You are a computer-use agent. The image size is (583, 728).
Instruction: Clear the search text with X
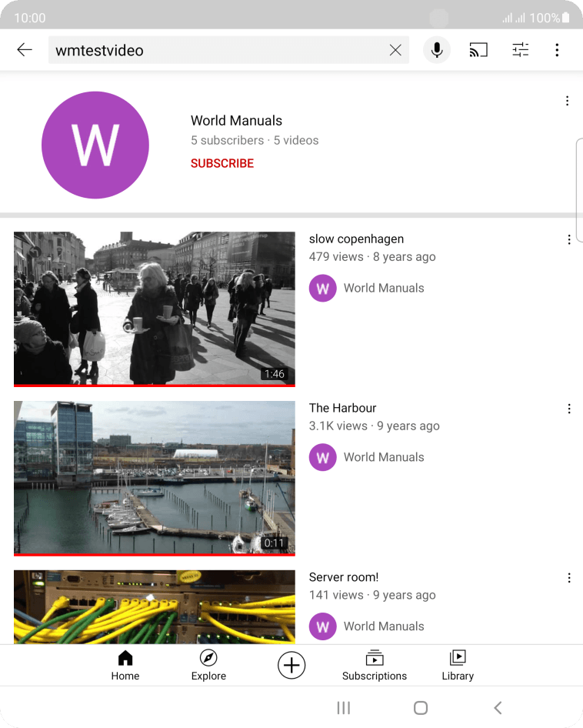(395, 50)
